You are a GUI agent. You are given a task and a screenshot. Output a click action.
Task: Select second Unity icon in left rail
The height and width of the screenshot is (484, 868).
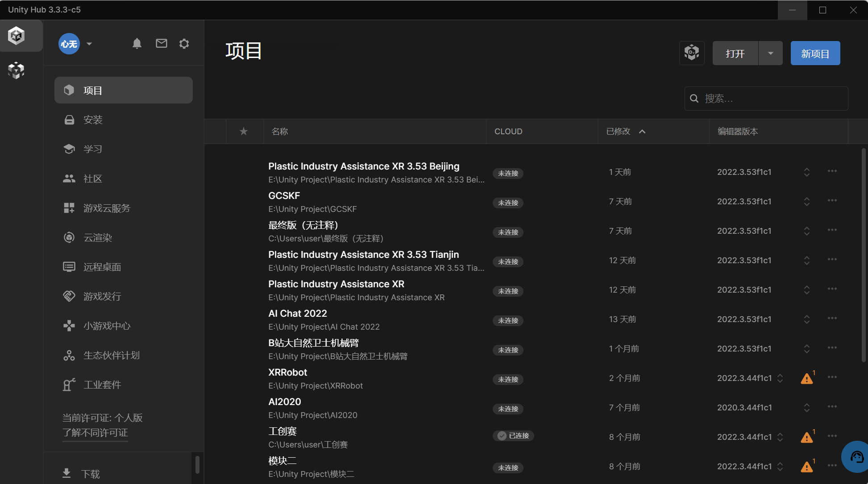17,70
